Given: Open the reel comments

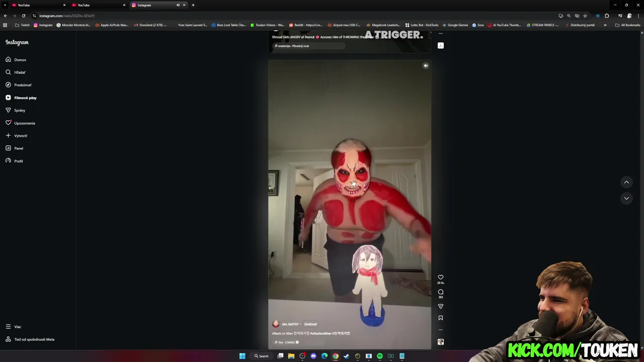Looking at the screenshot, I should [x=441, y=292].
